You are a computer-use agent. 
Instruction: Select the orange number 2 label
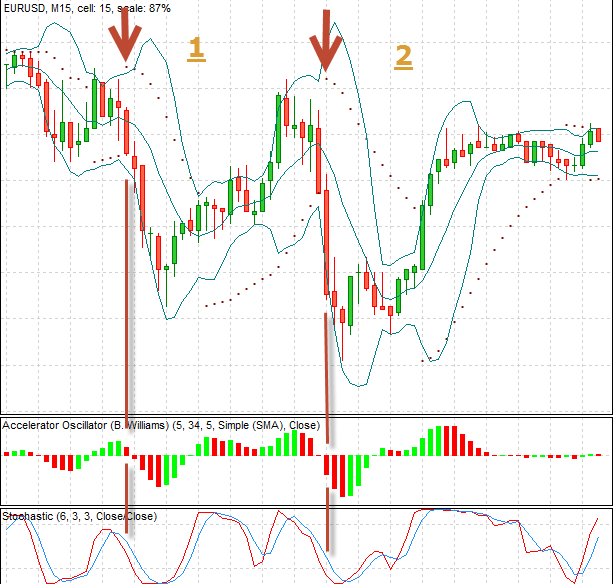click(x=402, y=57)
